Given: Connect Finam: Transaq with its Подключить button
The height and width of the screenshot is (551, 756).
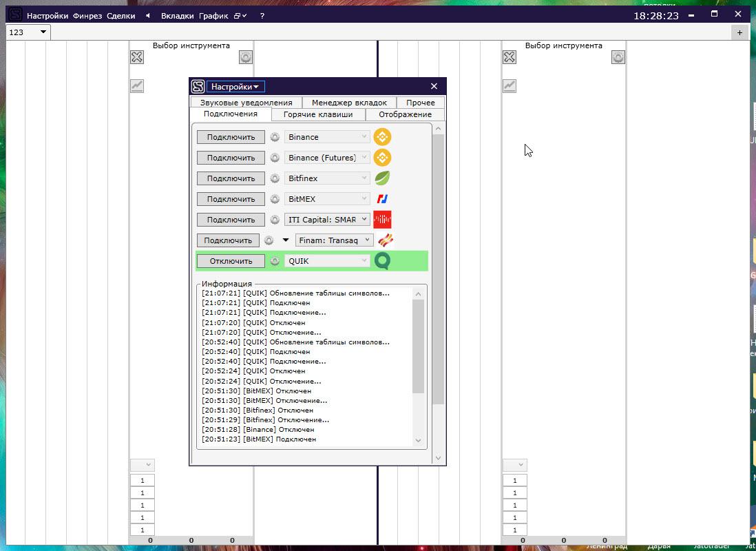Looking at the screenshot, I should click(x=228, y=240).
